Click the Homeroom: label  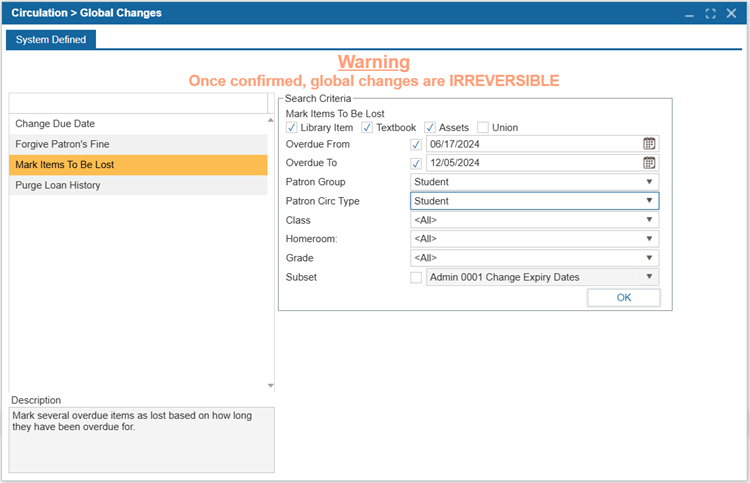point(311,239)
